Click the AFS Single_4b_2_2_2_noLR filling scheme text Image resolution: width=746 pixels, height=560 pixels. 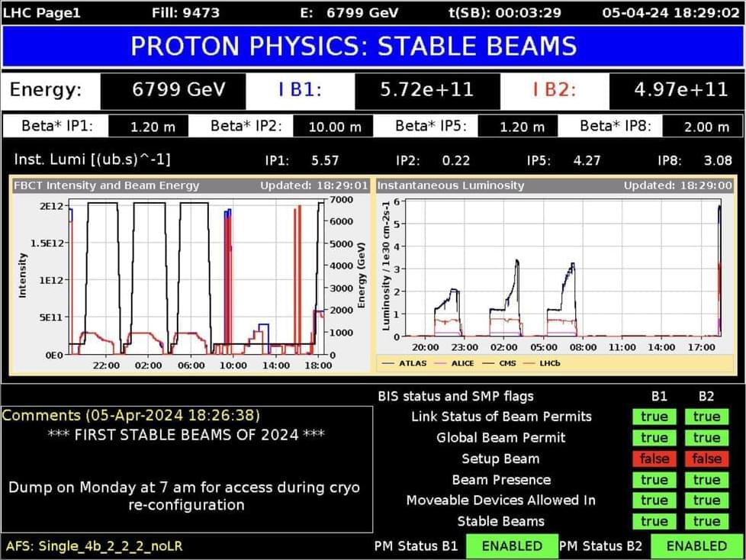coord(94,546)
